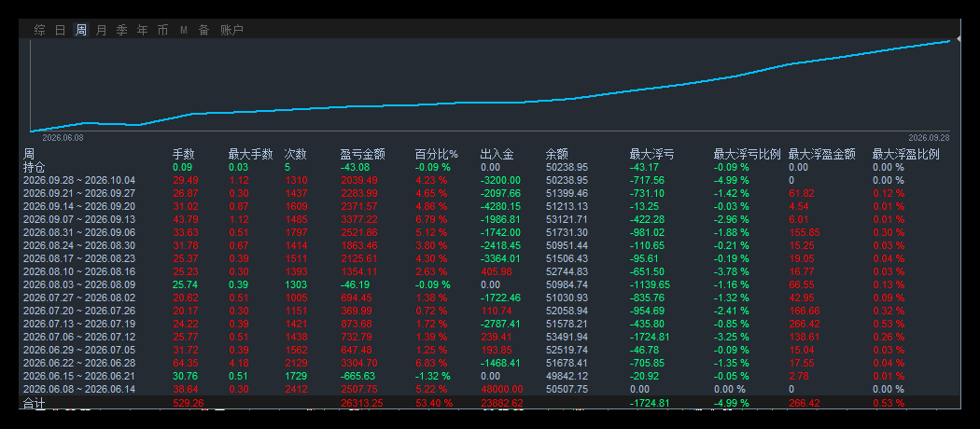
Task: Click the M tab
Action: click(x=184, y=30)
